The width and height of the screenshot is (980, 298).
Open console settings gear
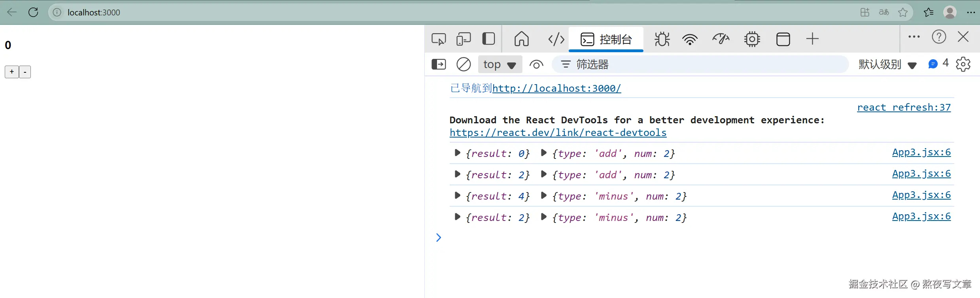click(963, 64)
